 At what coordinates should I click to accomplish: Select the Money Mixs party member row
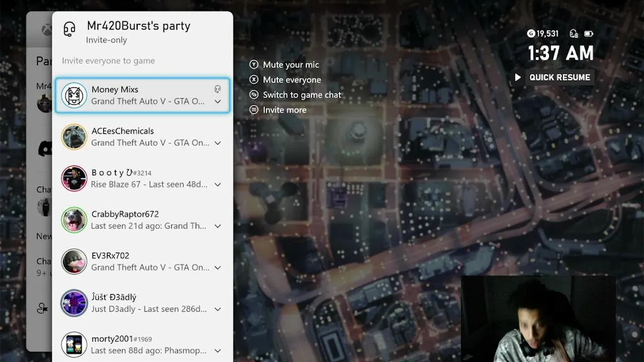tap(142, 96)
